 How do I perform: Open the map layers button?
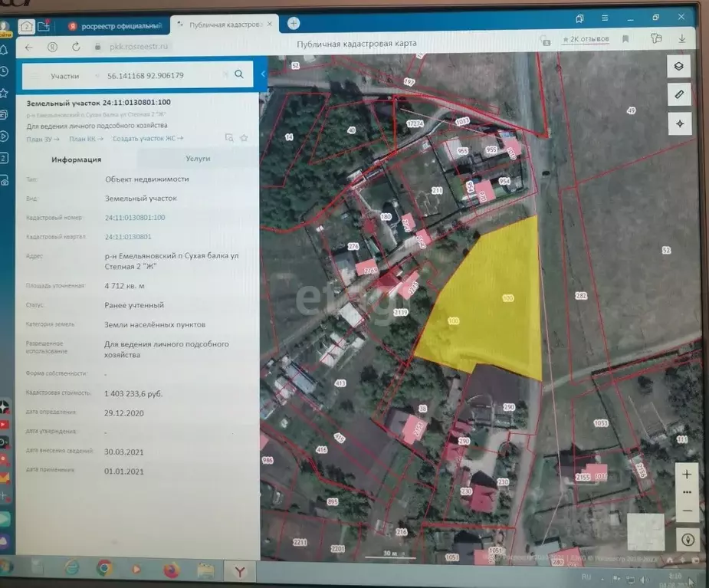pos(678,66)
